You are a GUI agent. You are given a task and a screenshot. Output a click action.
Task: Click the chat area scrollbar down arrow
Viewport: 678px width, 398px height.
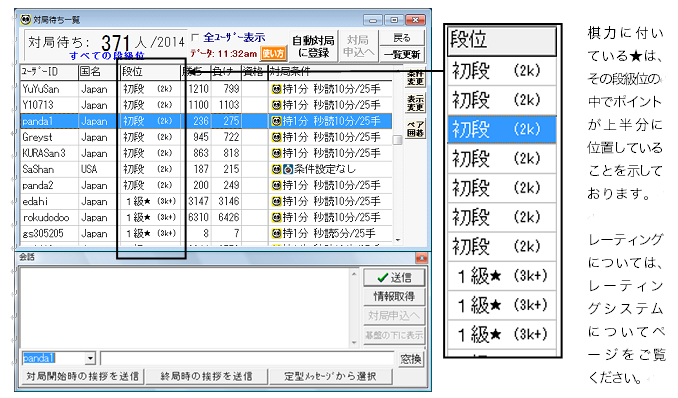pyautogui.click(x=354, y=343)
